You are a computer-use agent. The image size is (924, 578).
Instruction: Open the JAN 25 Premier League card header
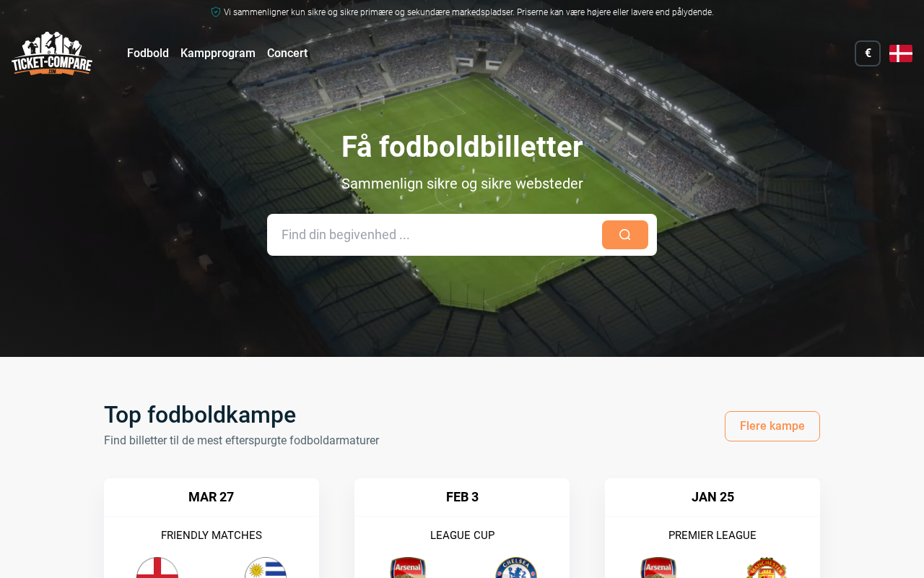click(712, 497)
